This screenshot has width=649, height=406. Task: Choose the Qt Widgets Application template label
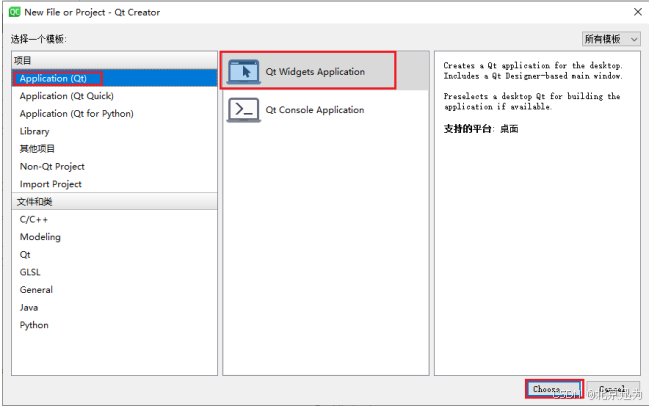click(315, 72)
